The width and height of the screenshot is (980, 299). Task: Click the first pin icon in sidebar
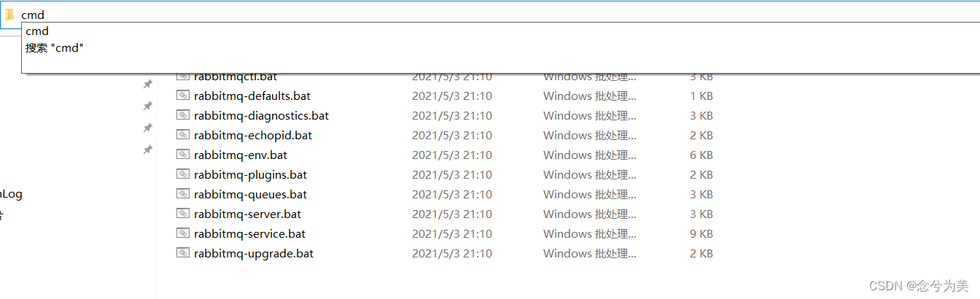coord(147,85)
